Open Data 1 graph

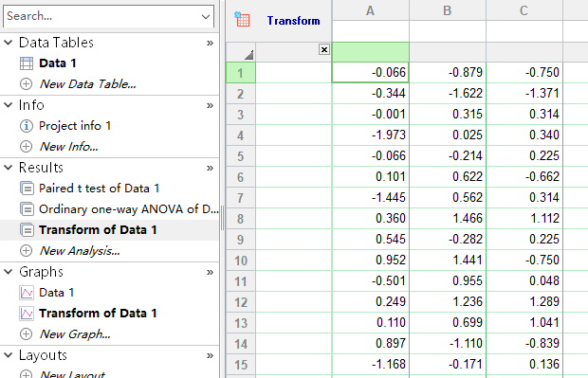pyautogui.click(x=57, y=293)
